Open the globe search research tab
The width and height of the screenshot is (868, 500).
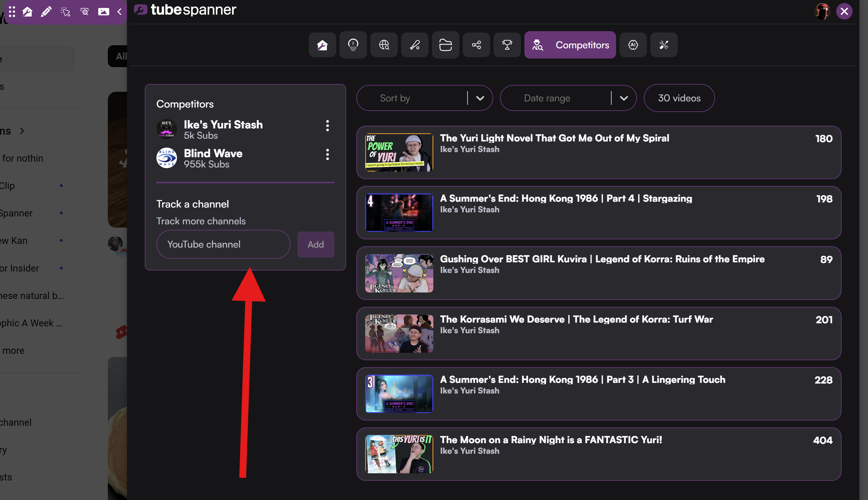click(384, 45)
